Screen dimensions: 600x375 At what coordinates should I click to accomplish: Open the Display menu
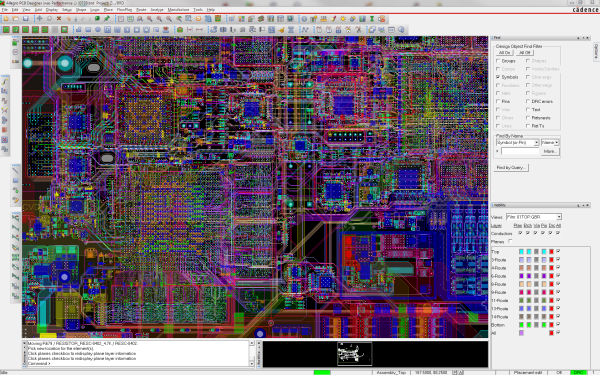[x=52, y=10]
